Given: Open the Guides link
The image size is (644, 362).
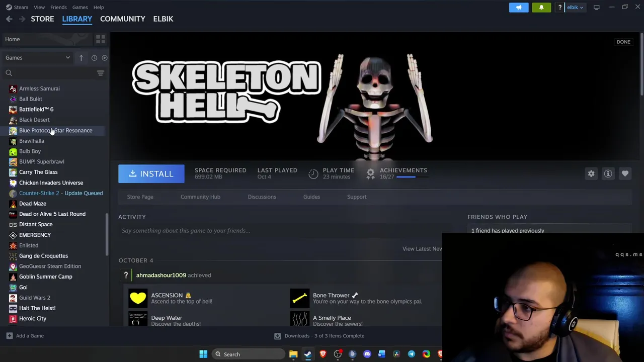Looking at the screenshot, I should pos(311,197).
